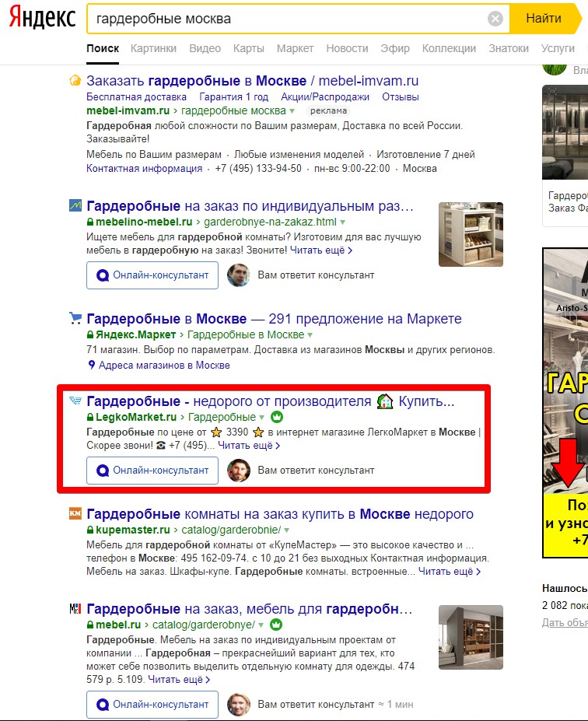Viewport: 588px width, 721px height.
Task: Expand the arrow after LegkoMarket.ru Гардеробные breadcrumb
Action: [261, 418]
